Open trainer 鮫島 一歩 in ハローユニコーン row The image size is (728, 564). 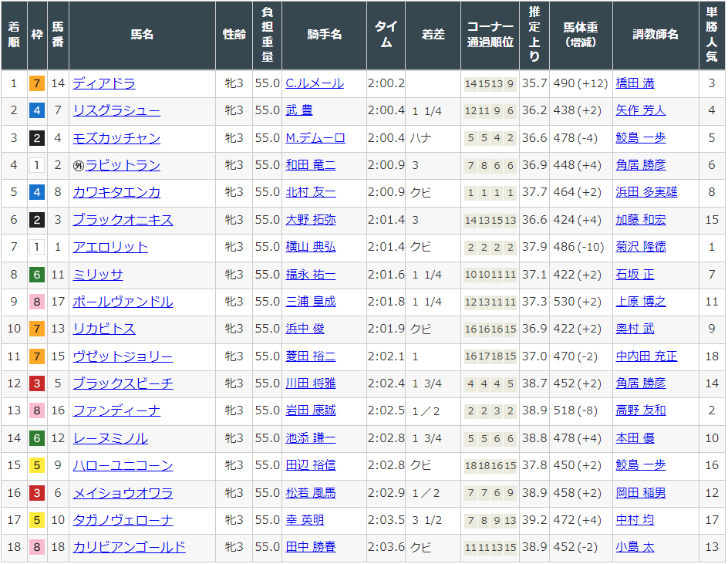coord(641,464)
